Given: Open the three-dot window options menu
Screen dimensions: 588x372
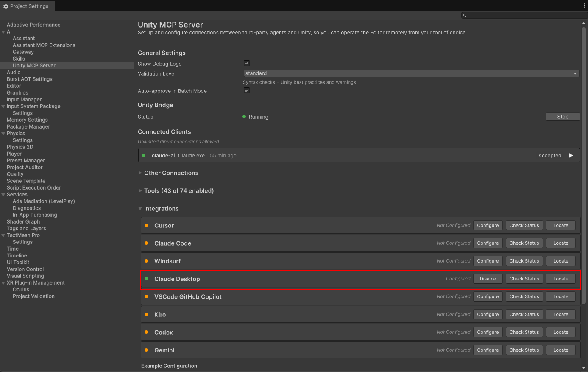Looking at the screenshot, I should pos(585,6).
